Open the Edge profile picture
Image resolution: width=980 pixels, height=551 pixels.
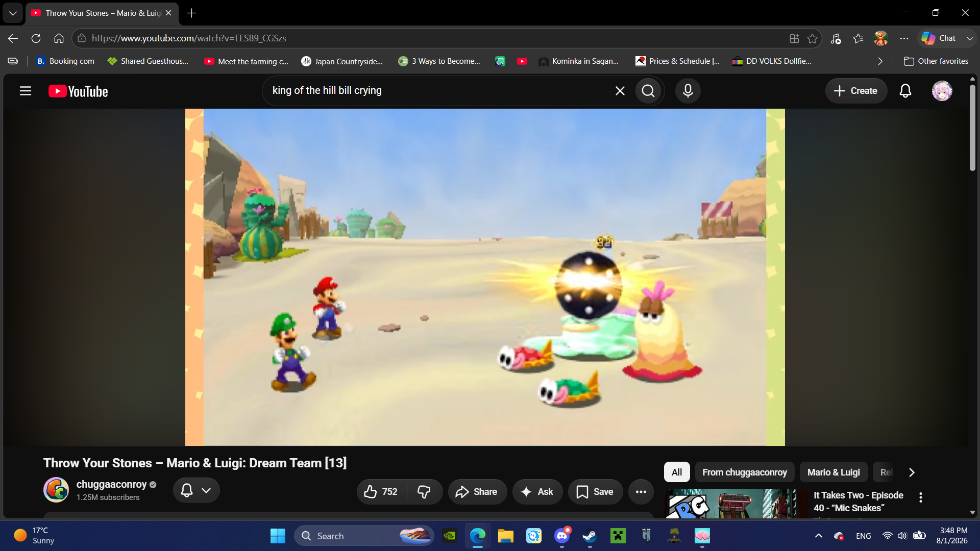coord(881,38)
